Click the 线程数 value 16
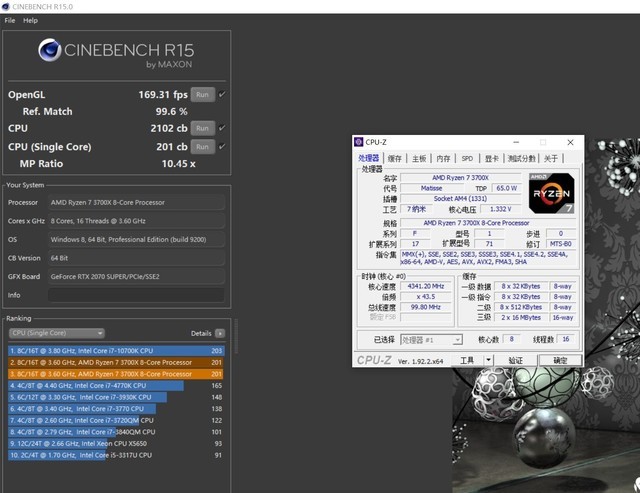This screenshot has width=640, height=493. [566, 339]
